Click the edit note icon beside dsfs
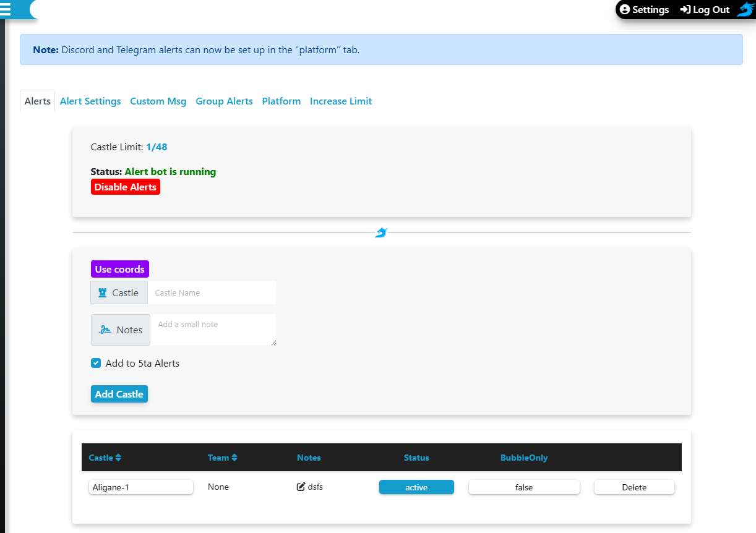 301,487
